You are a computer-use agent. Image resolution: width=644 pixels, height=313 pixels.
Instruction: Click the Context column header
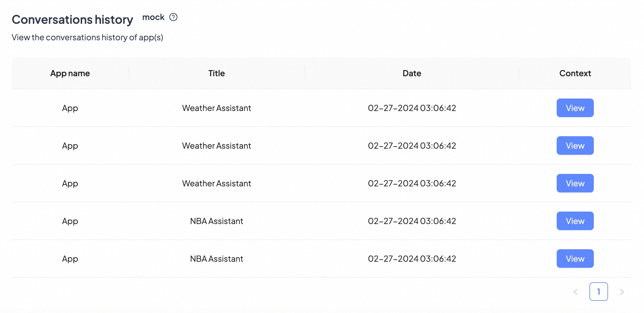click(575, 73)
